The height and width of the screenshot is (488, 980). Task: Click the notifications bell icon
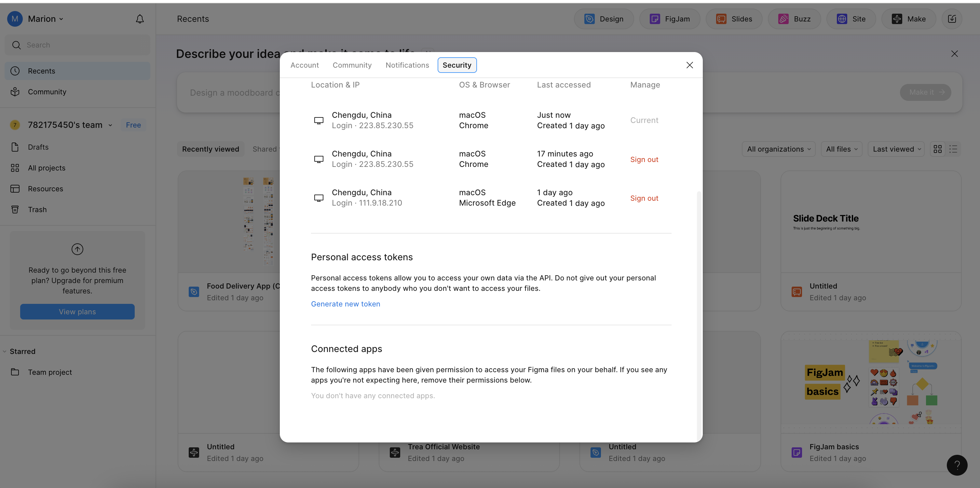[x=140, y=19]
